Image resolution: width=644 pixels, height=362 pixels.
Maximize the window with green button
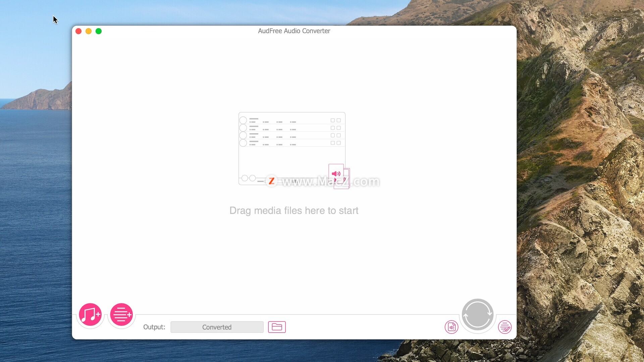[99, 31]
